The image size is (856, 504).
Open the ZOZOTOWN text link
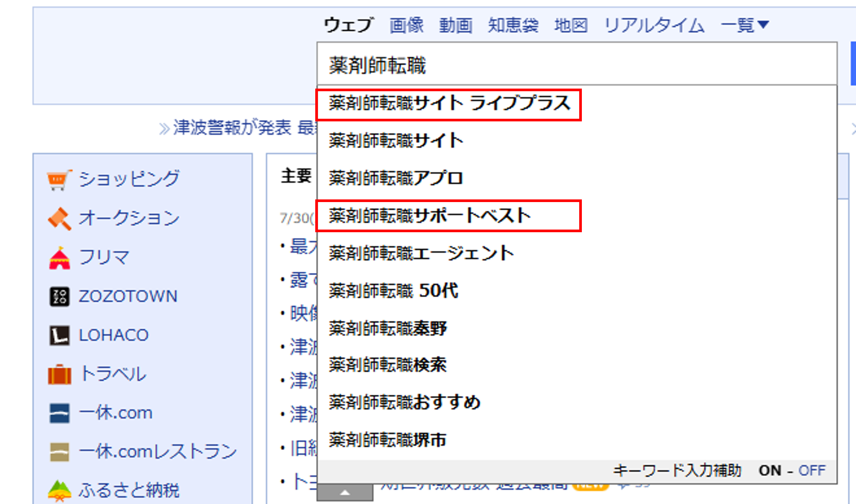(x=128, y=296)
